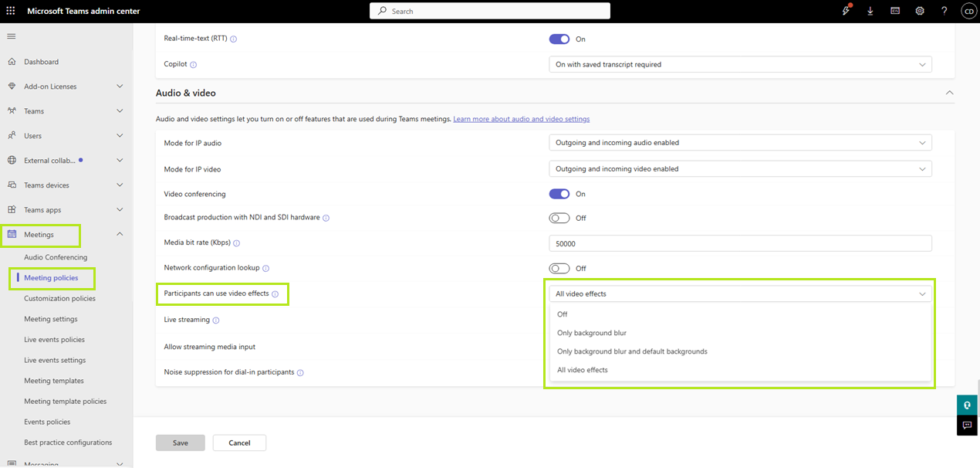This screenshot has width=980, height=468.
Task: Open Best practice configurations
Action: tap(68, 443)
